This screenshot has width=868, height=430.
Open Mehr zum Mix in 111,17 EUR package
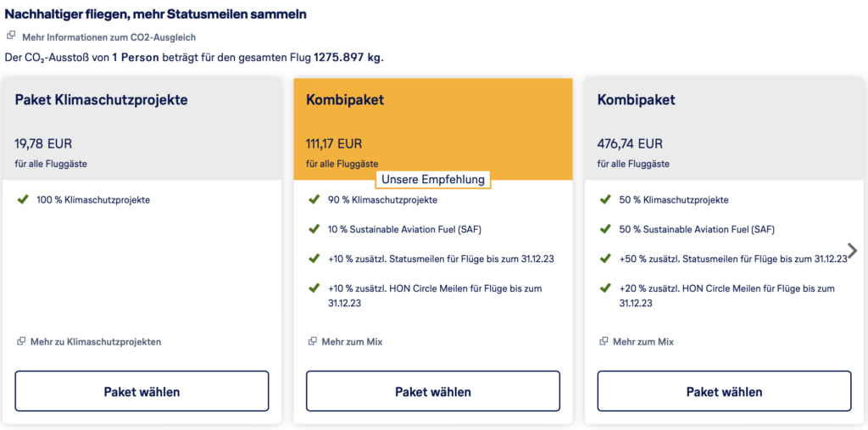coord(352,342)
